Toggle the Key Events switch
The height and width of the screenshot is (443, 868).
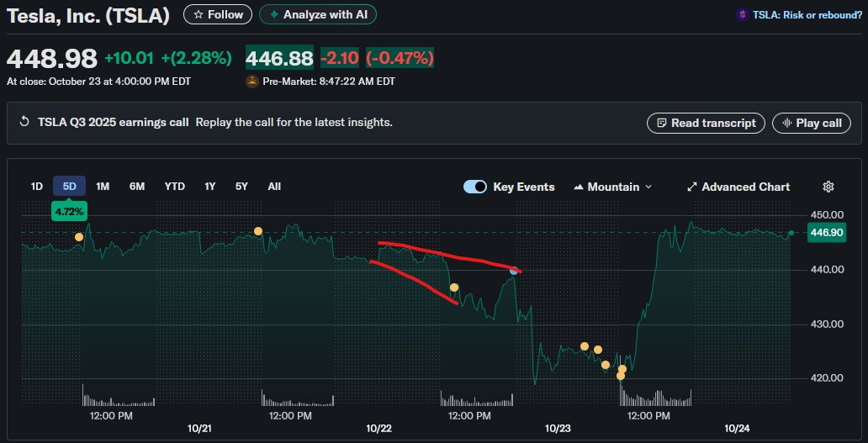[475, 187]
